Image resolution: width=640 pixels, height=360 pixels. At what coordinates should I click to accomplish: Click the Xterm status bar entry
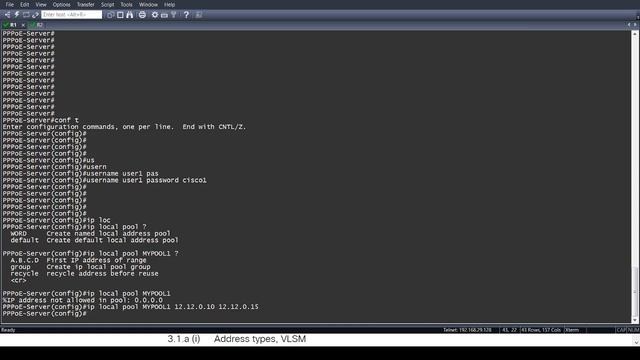tap(572, 330)
